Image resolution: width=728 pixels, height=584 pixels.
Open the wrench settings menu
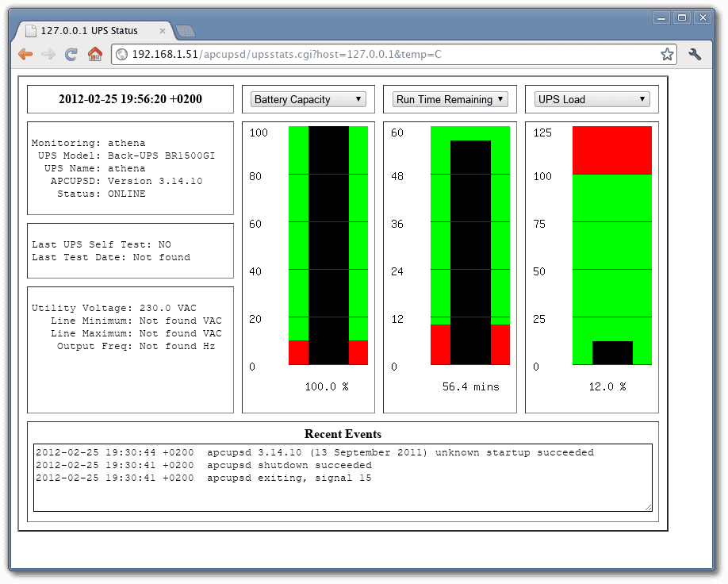click(x=695, y=55)
